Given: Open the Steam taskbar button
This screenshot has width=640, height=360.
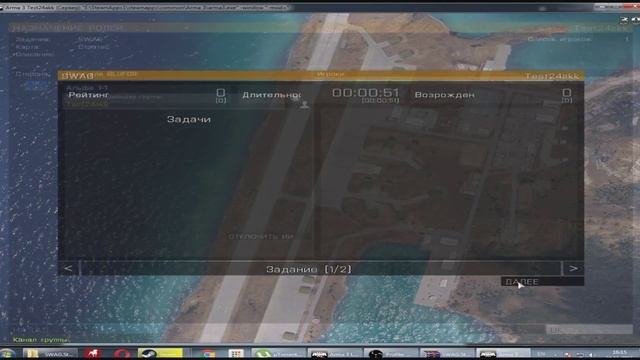Looking at the screenshot, I should pos(160,354).
